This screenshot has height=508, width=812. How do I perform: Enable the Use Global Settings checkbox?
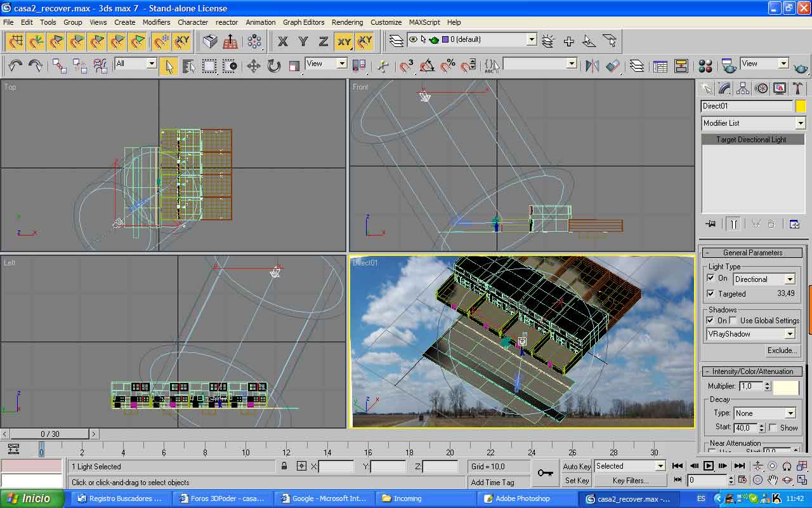pyautogui.click(x=733, y=320)
